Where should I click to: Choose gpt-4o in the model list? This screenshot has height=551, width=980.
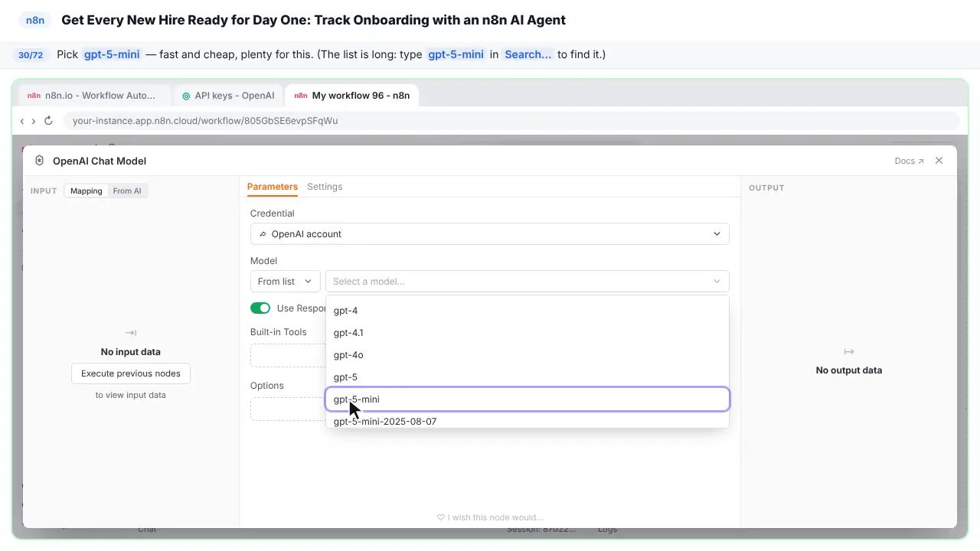(x=528, y=355)
